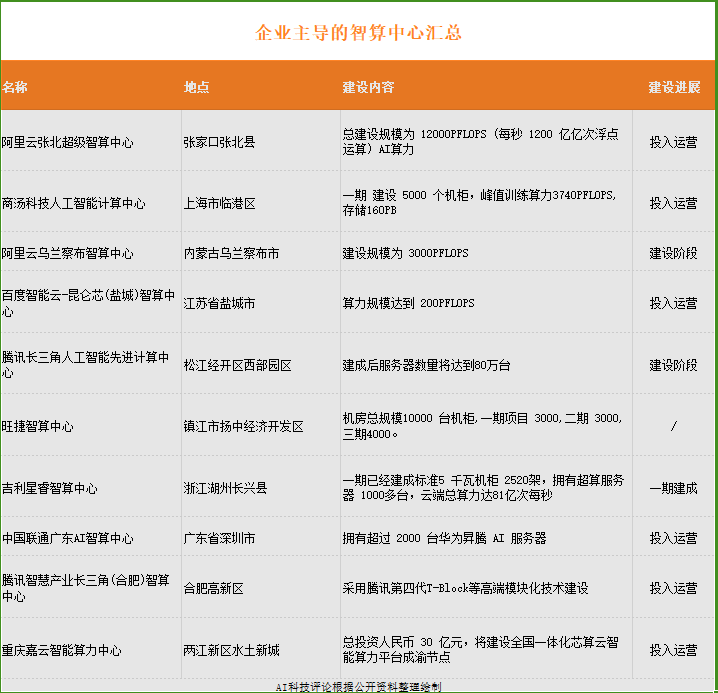
Task: Click 建设阶段 in the 腾讯长三角 row
Action: [x=674, y=365]
